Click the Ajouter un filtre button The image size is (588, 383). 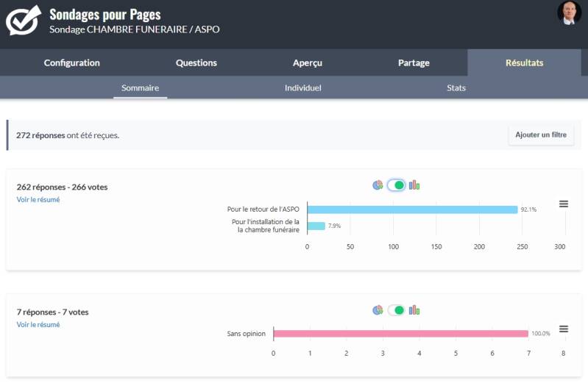pyautogui.click(x=541, y=135)
